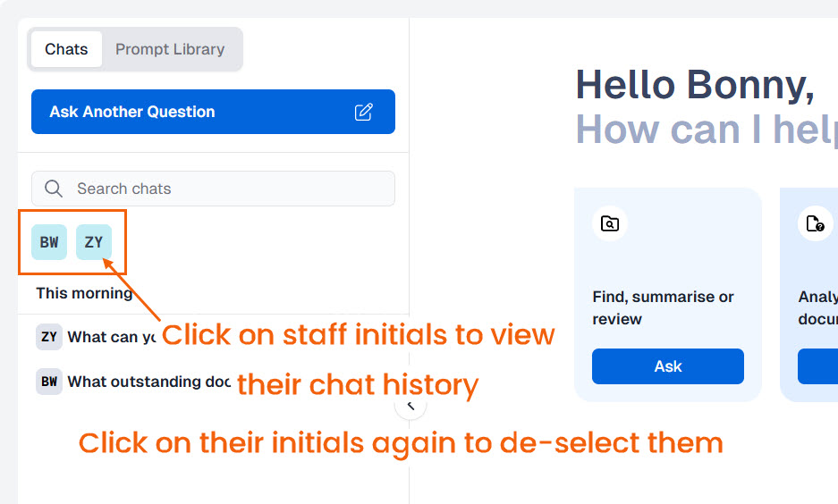Image resolution: width=838 pixels, height=504 pixels.
Task: Open the Prompt Library tab
Action: (x=170, y=49)
